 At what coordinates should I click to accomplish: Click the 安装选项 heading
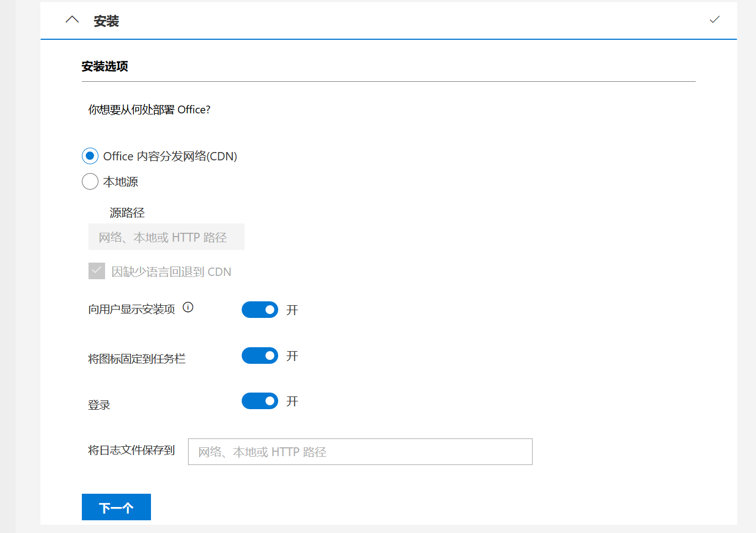click(x=105, y=66)
